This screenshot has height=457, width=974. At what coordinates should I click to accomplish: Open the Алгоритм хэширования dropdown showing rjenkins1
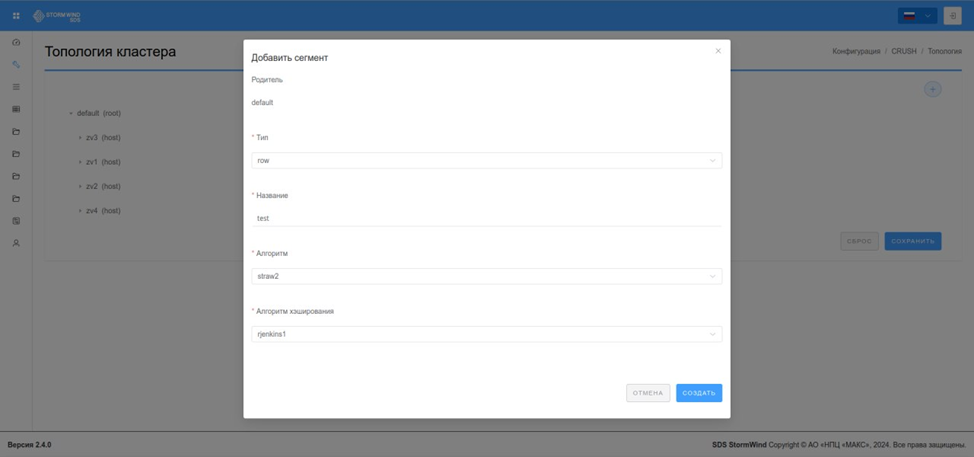click(486, 334)
